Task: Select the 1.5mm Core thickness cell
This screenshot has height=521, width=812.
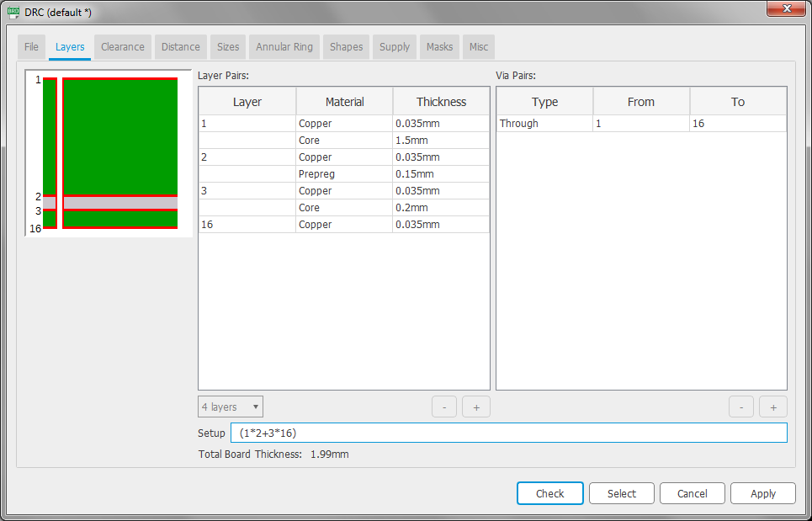Action: click(x=440, y=141)
